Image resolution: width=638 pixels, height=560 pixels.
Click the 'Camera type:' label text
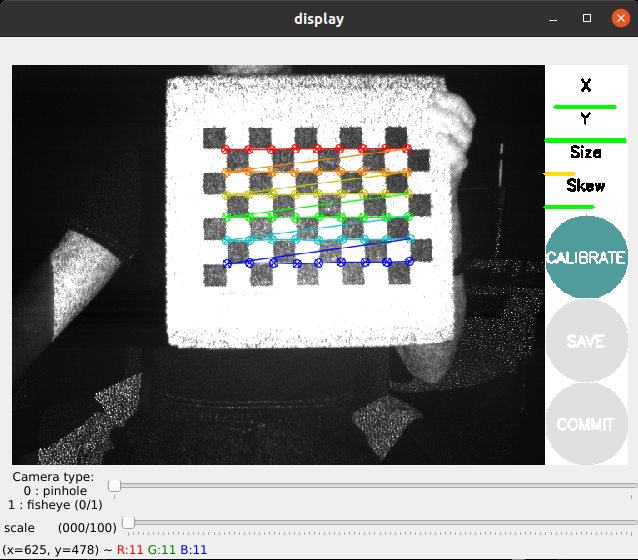pos(53,477)
